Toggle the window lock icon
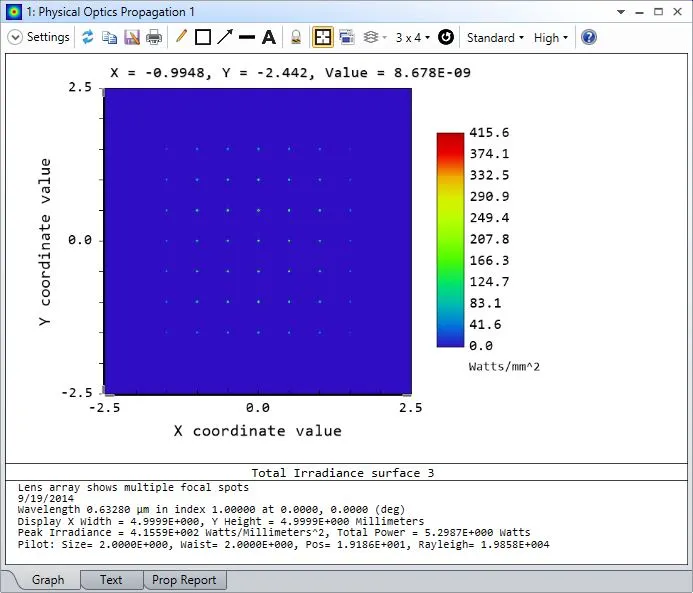The image size is (693, 593). tap(296, 37)
